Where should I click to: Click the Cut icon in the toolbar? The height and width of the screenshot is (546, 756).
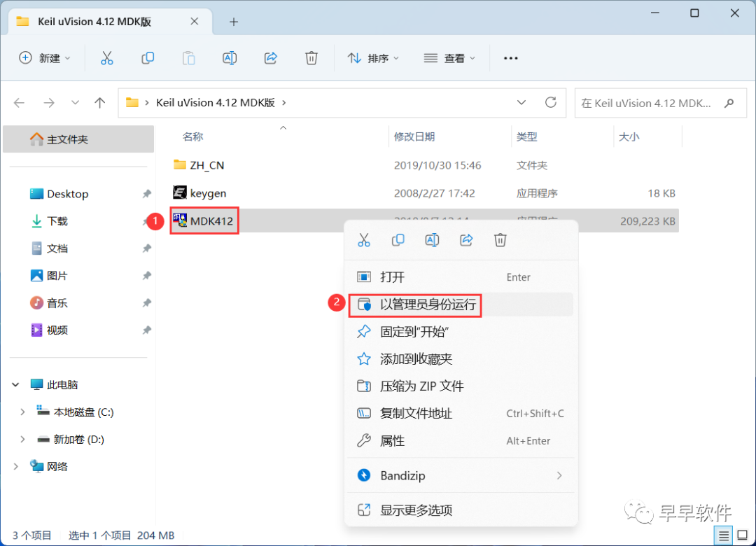pyautogui.click(x=106, y=58)
